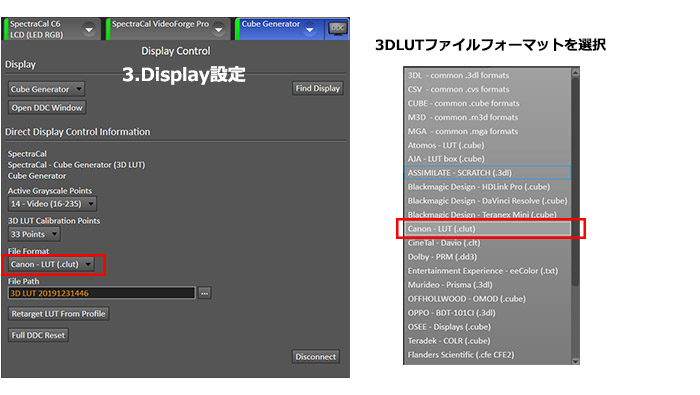This screenshot has height=395, width=700.
Task: Select OFFHOLLWOOD - OMOD (.cube)
Action: tap(488, 299)
